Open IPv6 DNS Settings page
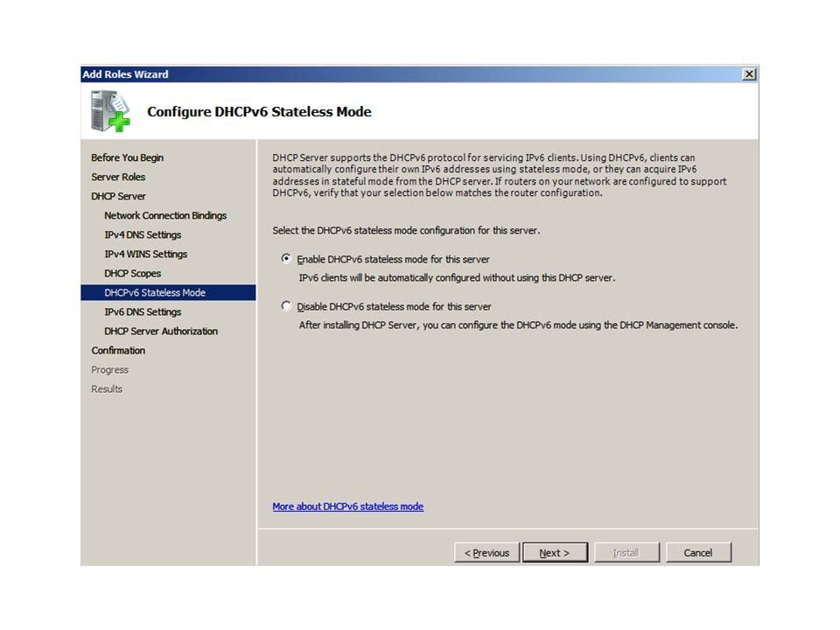The image size is (840, 630). [143, 311]
